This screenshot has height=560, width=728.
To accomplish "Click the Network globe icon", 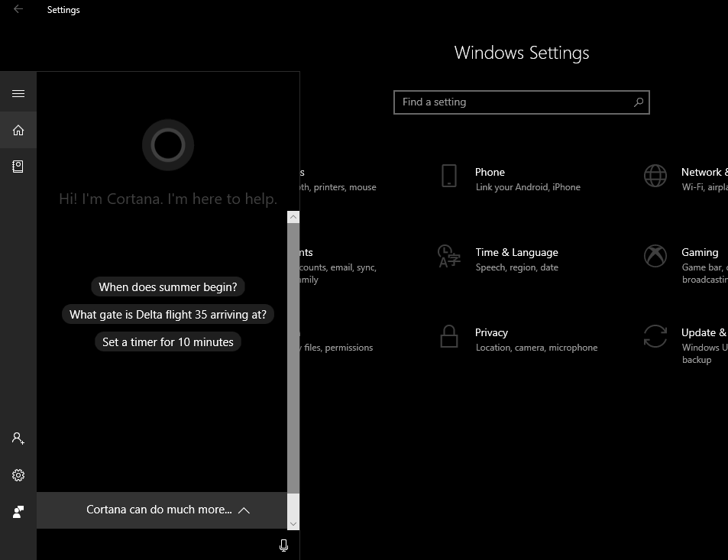I will (x=655, y=176).
